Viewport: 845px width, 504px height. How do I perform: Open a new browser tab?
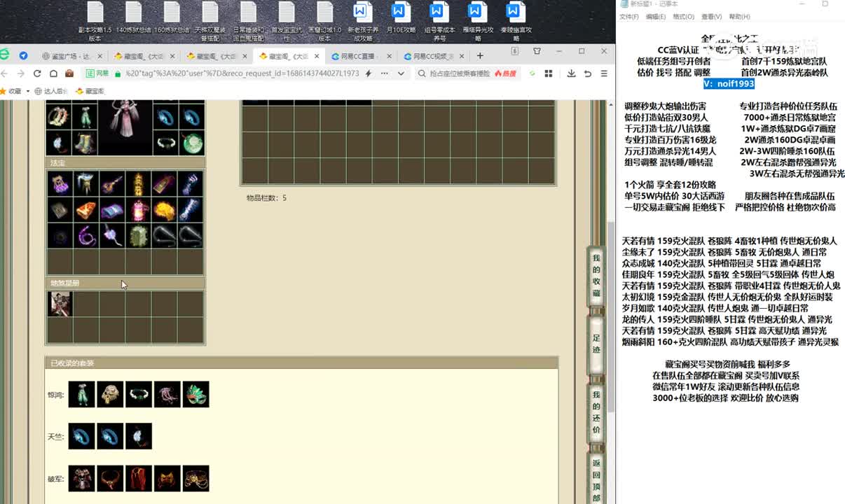[480, 56]
